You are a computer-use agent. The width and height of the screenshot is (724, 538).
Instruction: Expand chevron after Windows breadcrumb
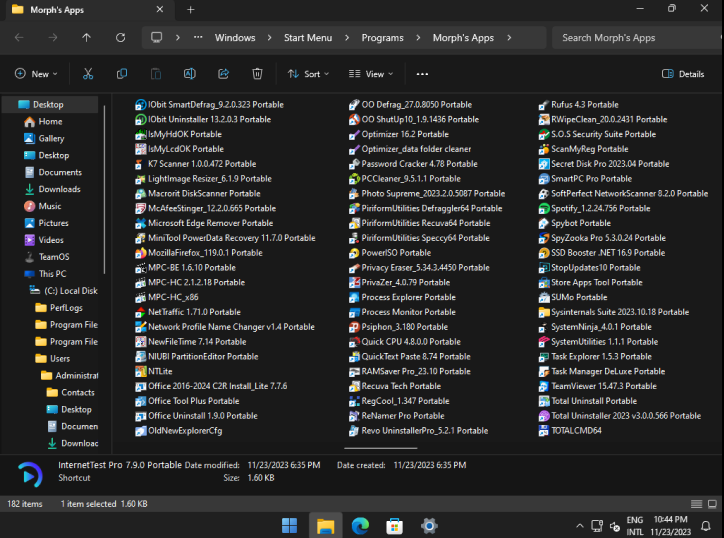click(x=269, y=38)
